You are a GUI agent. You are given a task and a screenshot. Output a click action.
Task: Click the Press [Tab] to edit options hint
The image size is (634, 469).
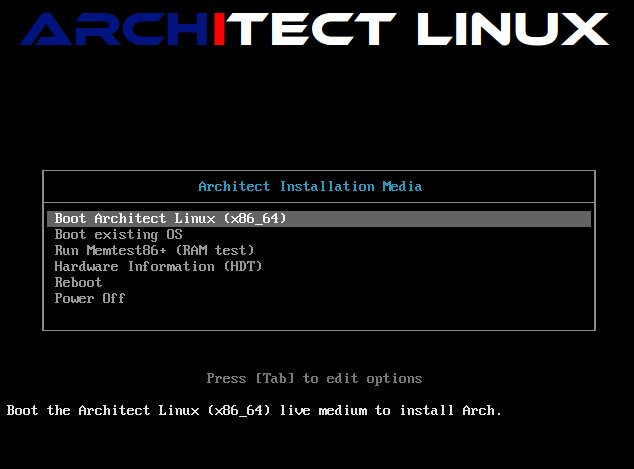coord(314,378)
